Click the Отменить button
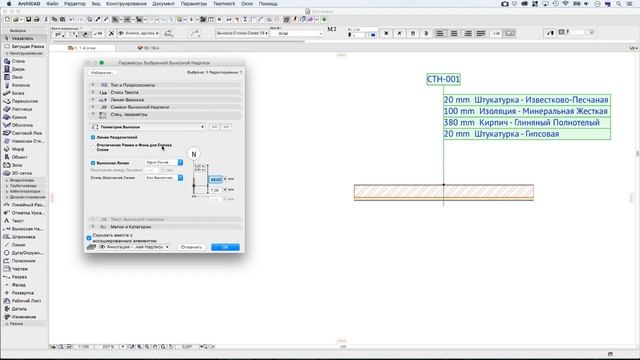640x360 pixels. (191, 247)
